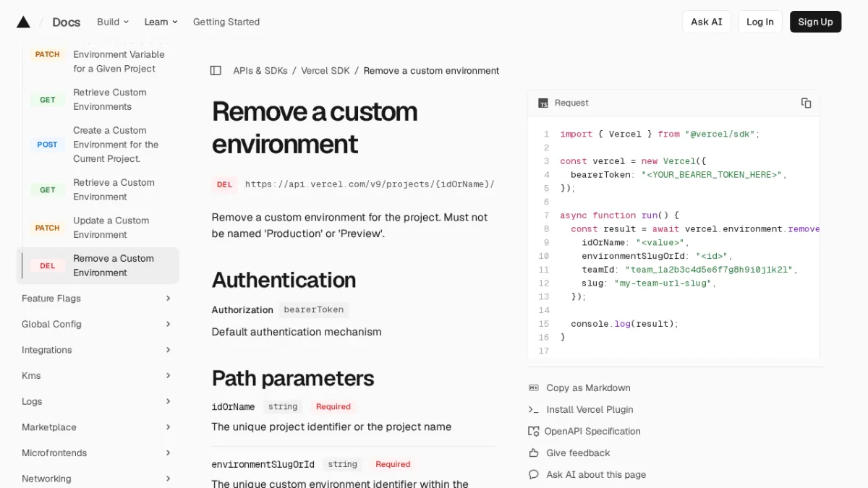
Task: Click the Remove a custom environment heading
Action: (315, 127)
